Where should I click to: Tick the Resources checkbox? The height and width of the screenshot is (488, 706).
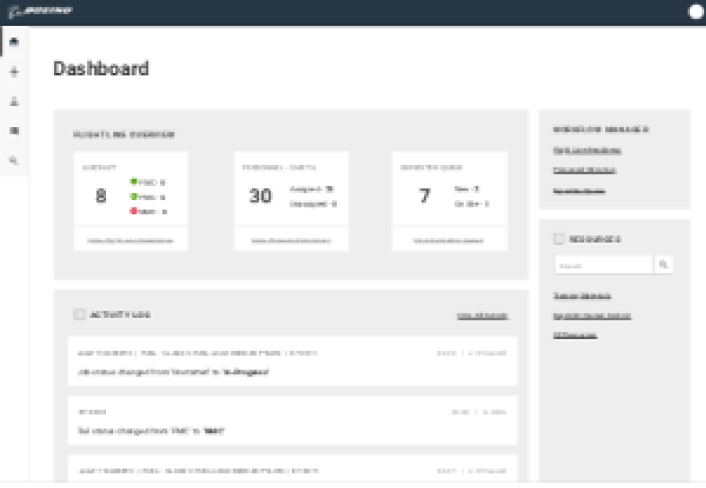pyautogui.click(x=559, y=239)
